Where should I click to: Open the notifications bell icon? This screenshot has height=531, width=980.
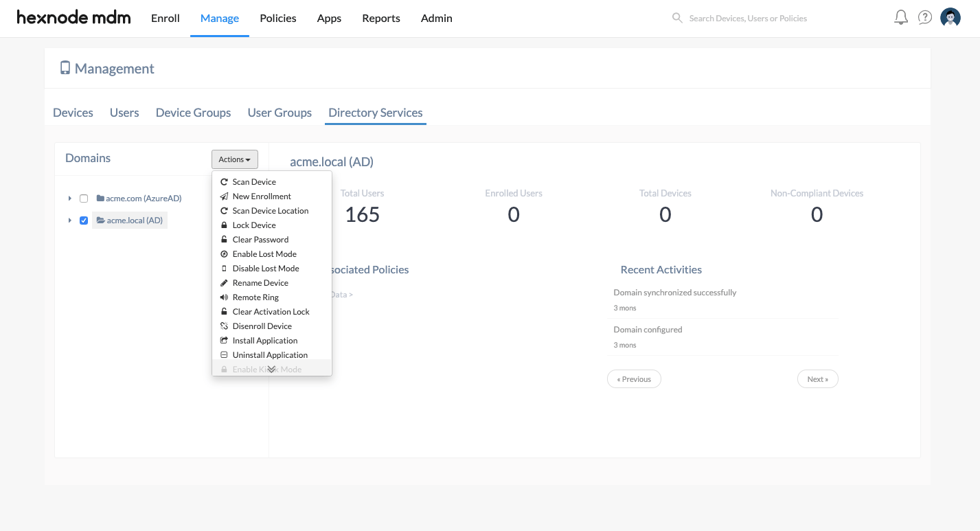[x=901, y=18]
